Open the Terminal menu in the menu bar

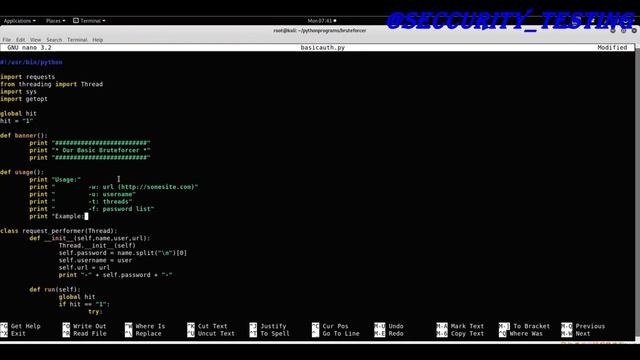pyautogui.click(x=77, y=40)
